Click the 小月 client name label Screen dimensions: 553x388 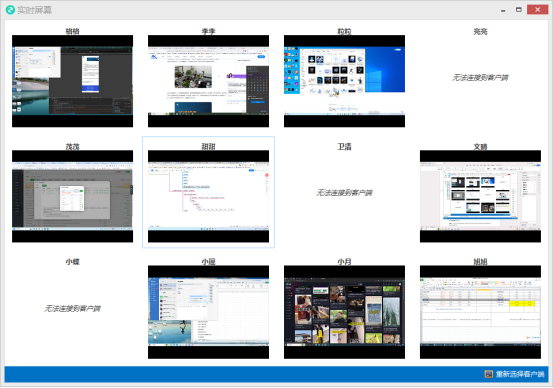[x=344, y=262]
